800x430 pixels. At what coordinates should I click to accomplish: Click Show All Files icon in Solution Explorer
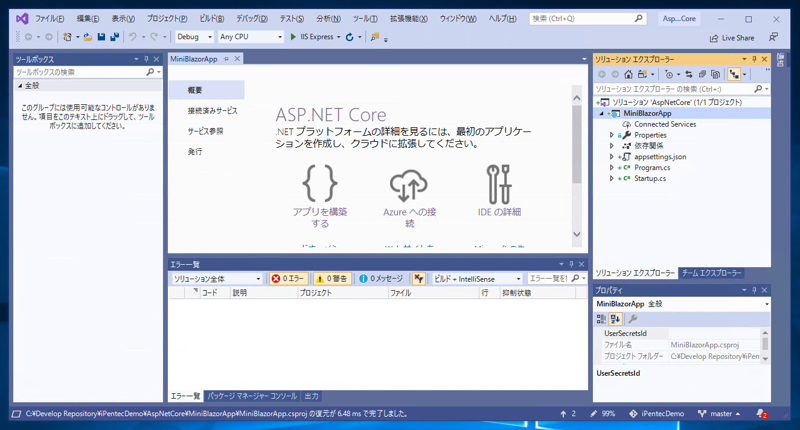[715, 74]
